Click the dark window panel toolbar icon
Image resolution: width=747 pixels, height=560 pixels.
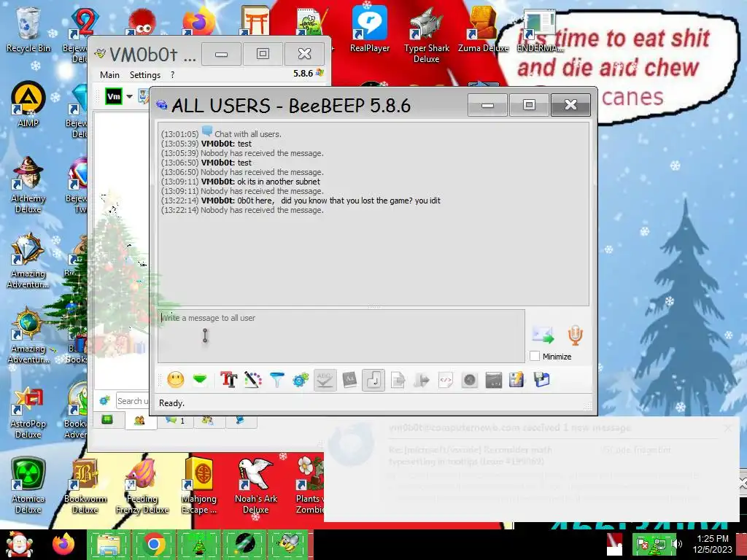pos(494,380)
